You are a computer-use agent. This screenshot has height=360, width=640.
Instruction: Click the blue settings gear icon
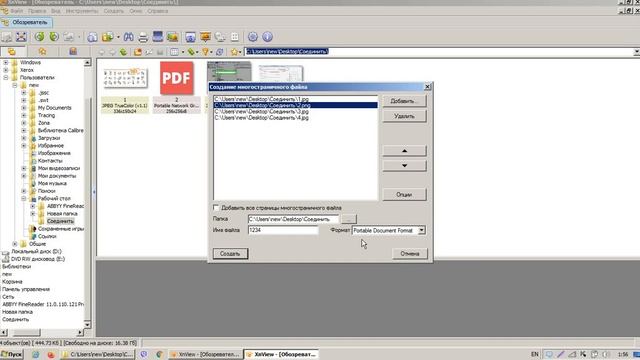(253, 37)
